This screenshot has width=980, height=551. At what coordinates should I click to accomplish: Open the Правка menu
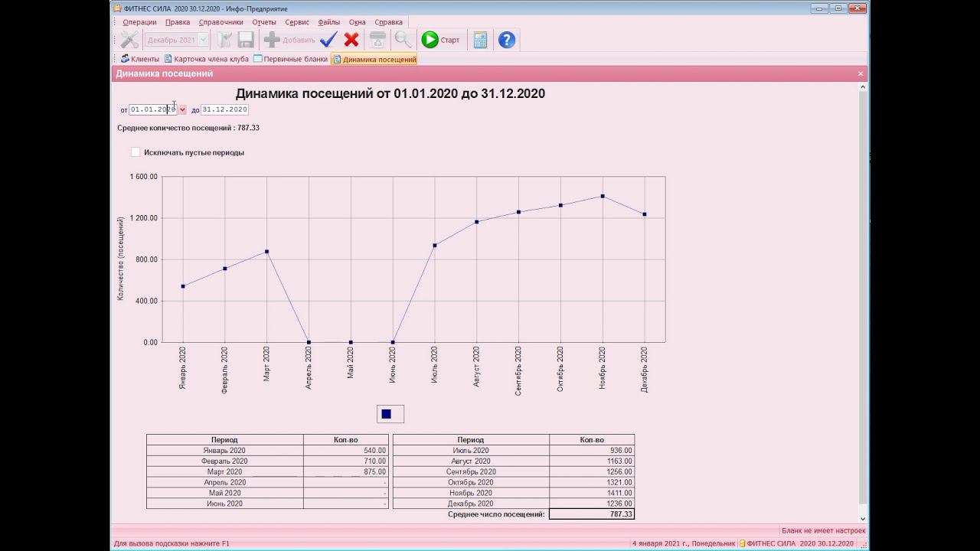pyautogui.click(x=178, y=22)
